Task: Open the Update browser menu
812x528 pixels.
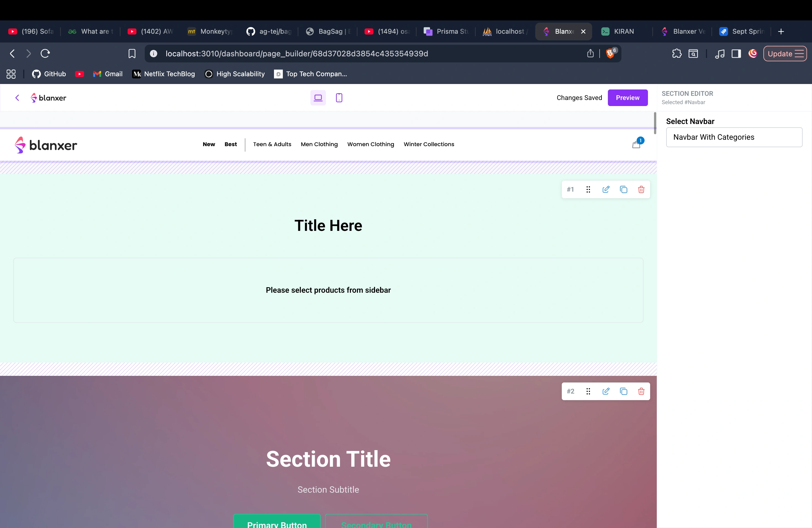Action: point(785,54)
